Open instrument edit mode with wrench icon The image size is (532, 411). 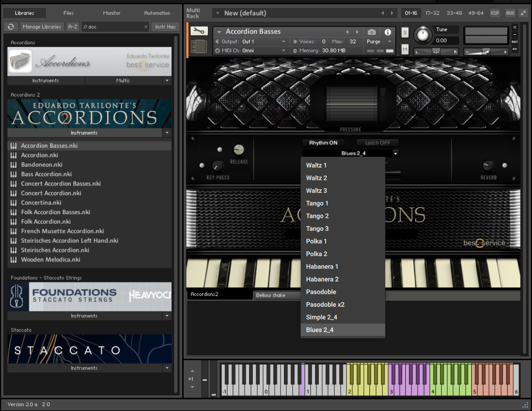pyautogui.click(x=199, y=32)
